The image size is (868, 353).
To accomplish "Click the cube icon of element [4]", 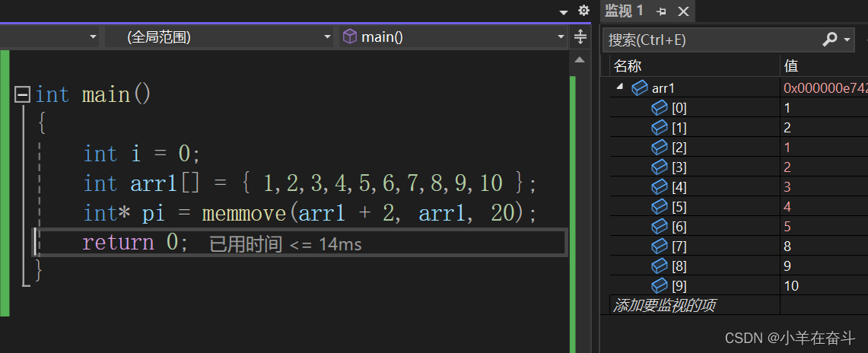I will point(660,187).
